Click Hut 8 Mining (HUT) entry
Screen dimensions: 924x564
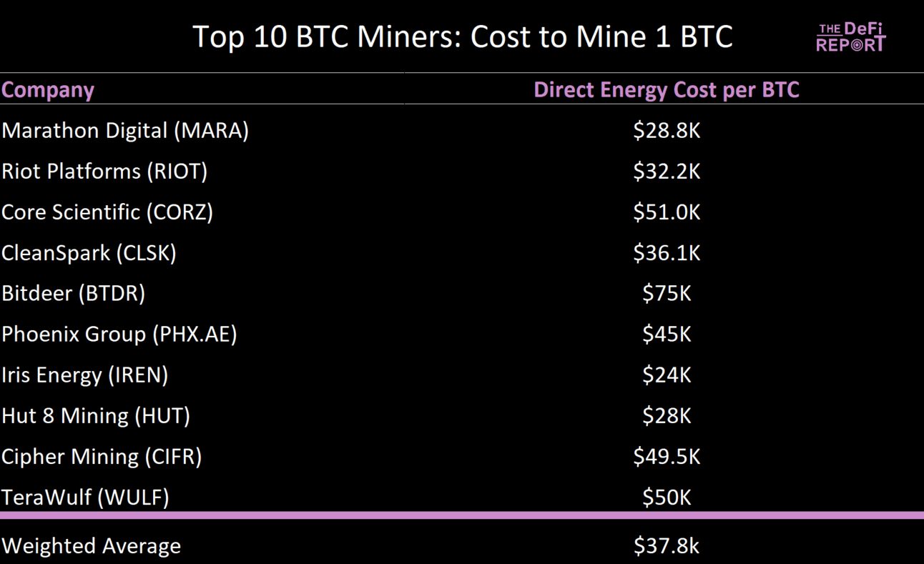[x=96, y=416]
